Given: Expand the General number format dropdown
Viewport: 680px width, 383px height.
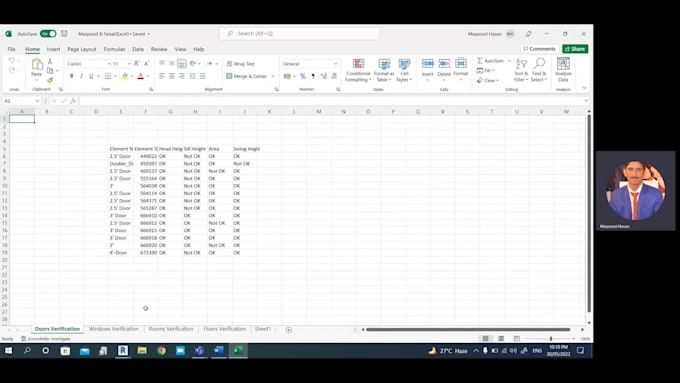Looking at the screenshot, I should (335, 64).
